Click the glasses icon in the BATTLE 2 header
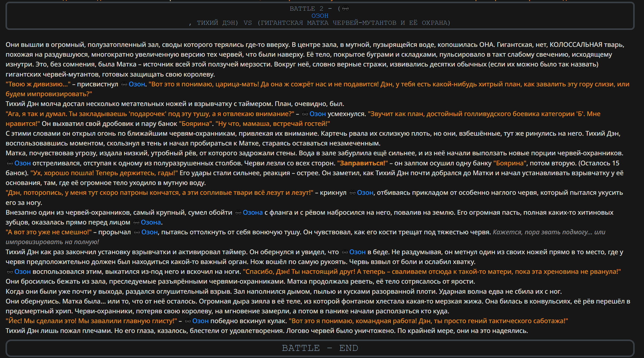 click(x=345, y=8)
